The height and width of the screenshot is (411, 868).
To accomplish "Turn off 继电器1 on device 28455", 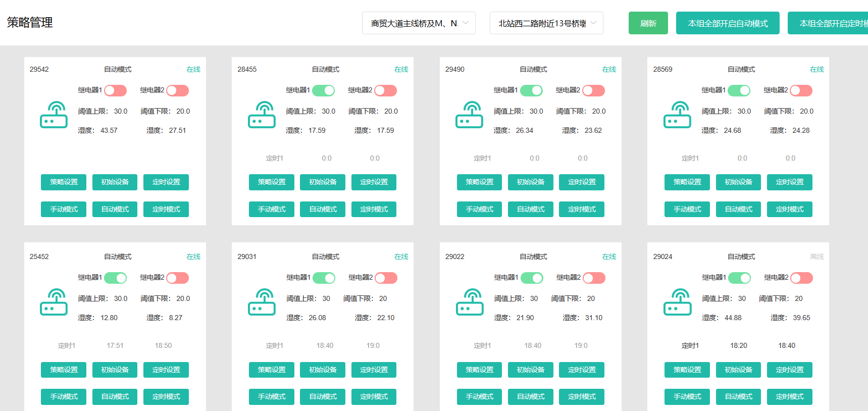I will click(x=323, y=90).
